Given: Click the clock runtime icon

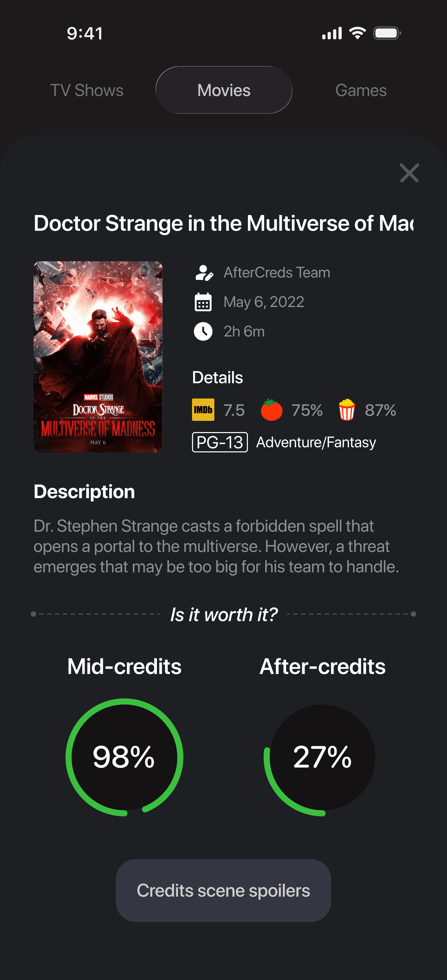Looking at the screenshot, I should [x=203, y=331].
